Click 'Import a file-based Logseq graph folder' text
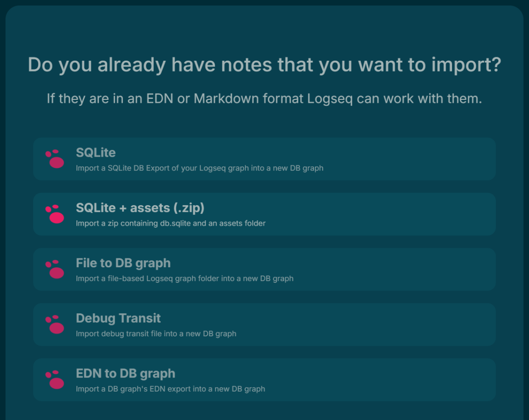The image size is (529, 420). click(x=185, y=279)
